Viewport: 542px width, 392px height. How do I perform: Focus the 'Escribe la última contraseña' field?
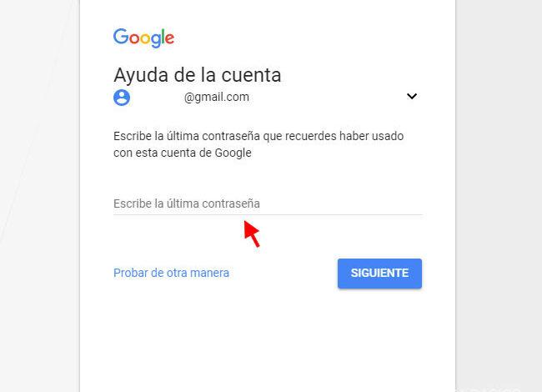click(x=268, y=204)
